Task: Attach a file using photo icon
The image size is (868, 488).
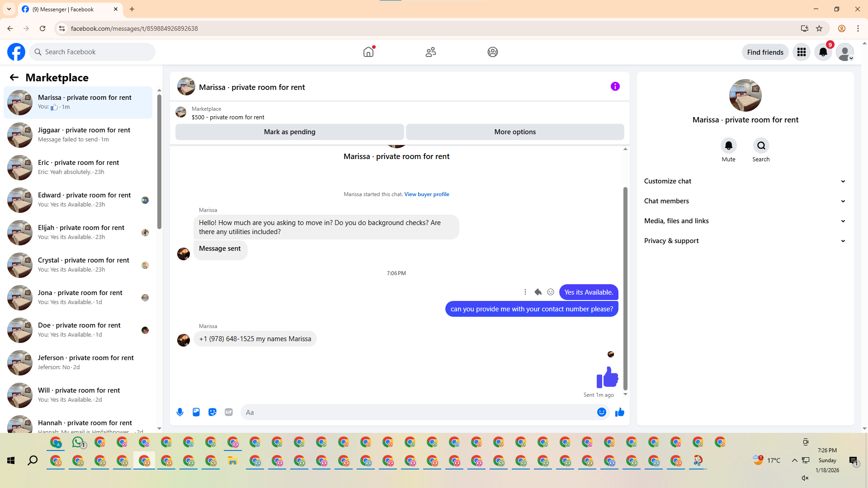Action: pyautogui.click(x=196, y=412)
